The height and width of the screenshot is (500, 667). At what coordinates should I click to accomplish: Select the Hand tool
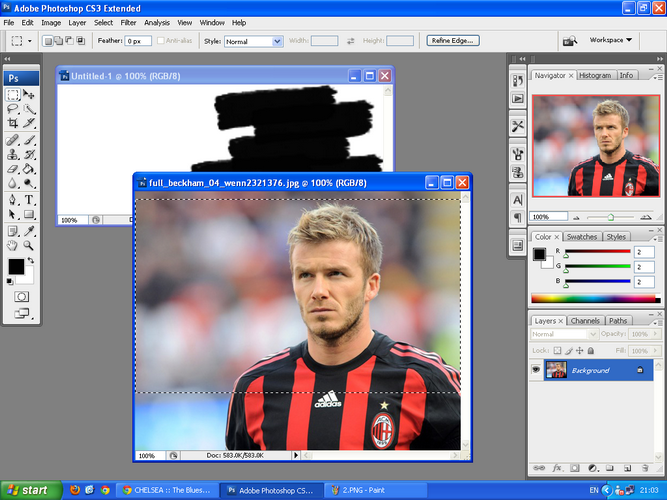pos(13,246)
